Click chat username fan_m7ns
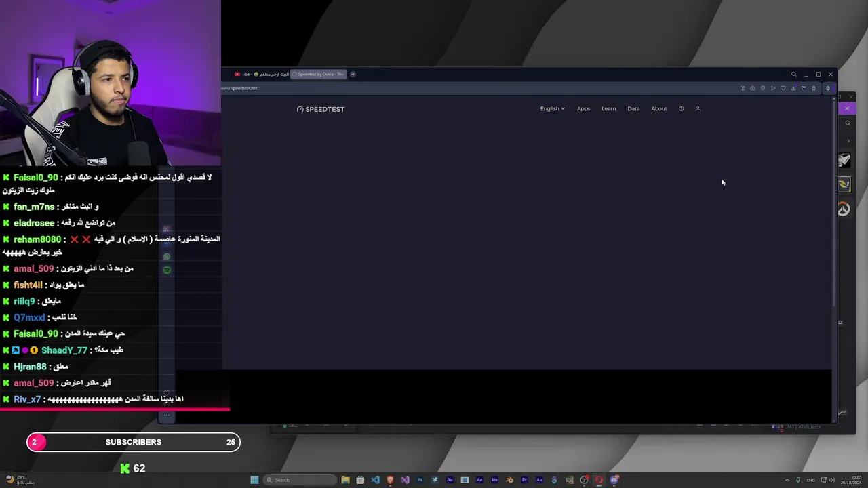Screen dimensions: 868x488 tap(34, 207)
